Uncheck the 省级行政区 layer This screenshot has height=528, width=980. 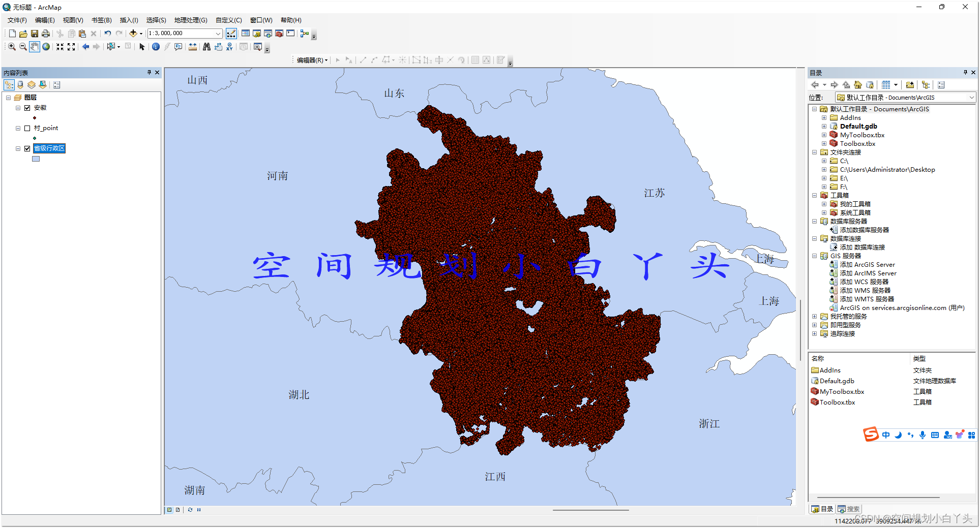(27, 148)
